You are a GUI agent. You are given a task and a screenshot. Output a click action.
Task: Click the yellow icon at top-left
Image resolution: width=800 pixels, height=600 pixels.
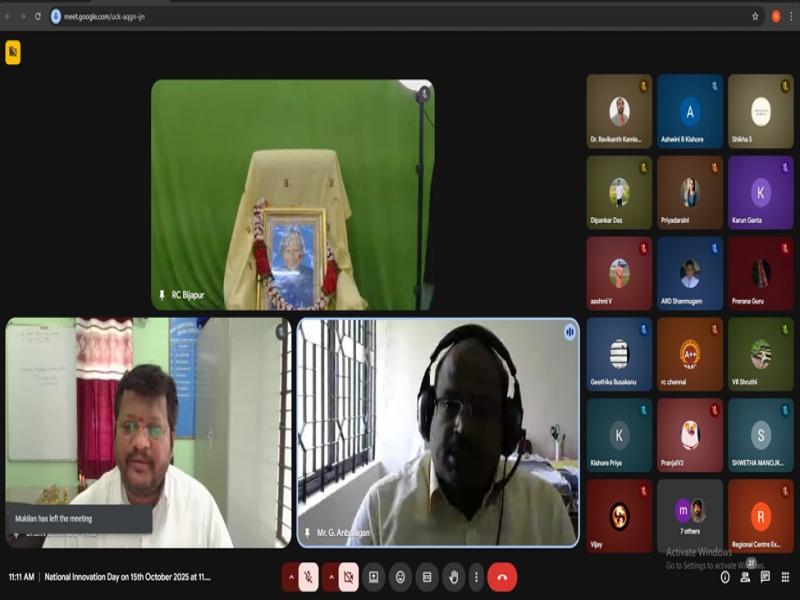(x=13, y=52)
